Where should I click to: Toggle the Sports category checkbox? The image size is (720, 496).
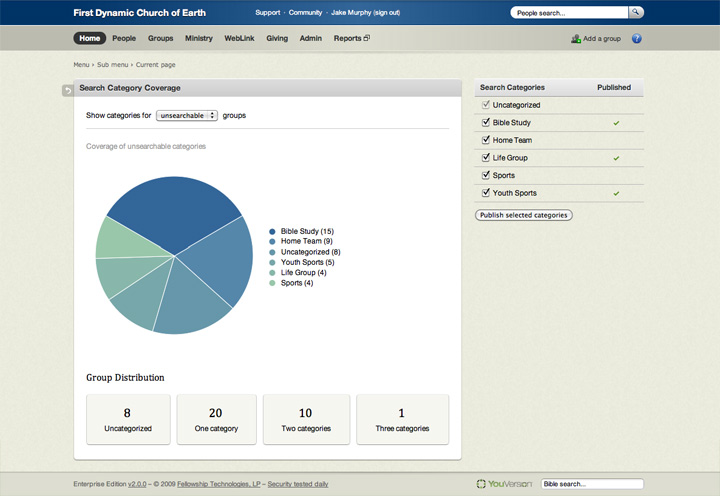point(486,175)
